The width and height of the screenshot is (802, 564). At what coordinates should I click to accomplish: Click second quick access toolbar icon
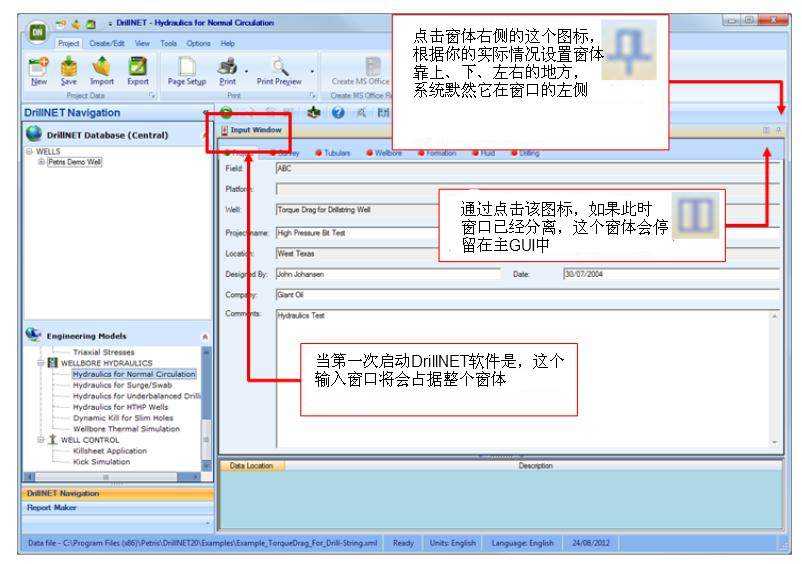[x=76, y=24]
